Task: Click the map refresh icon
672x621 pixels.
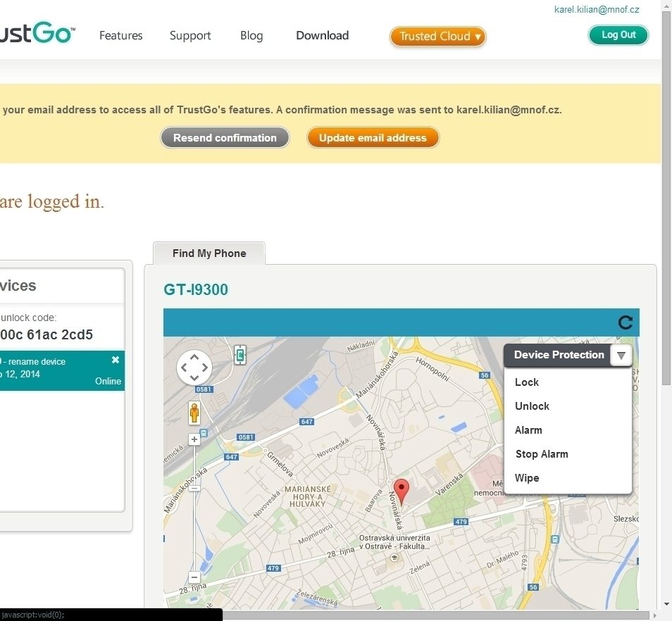Action: tap(626, 322)
